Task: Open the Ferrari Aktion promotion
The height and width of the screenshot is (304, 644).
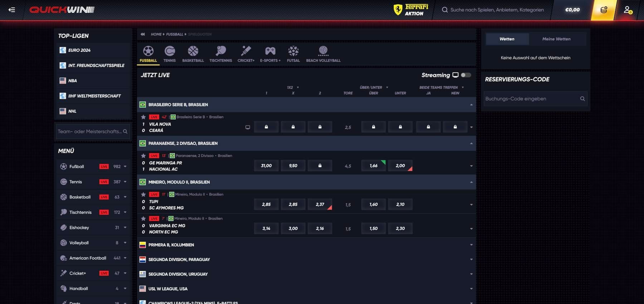Action: coord(411,10)
